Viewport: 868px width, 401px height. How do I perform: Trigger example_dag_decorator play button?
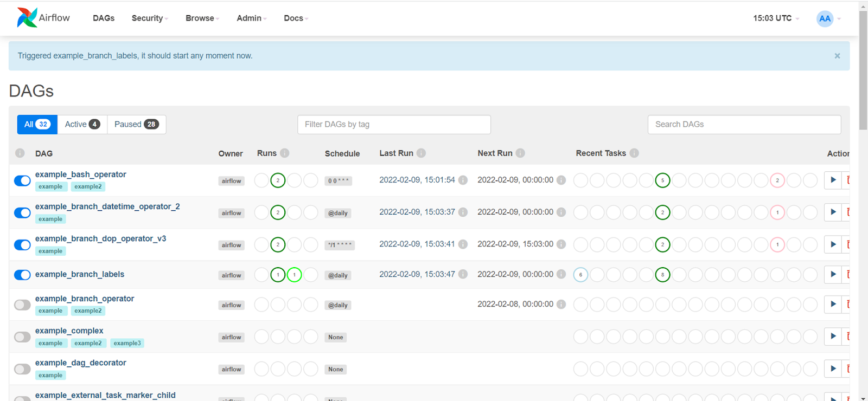(x=833, y=368)
